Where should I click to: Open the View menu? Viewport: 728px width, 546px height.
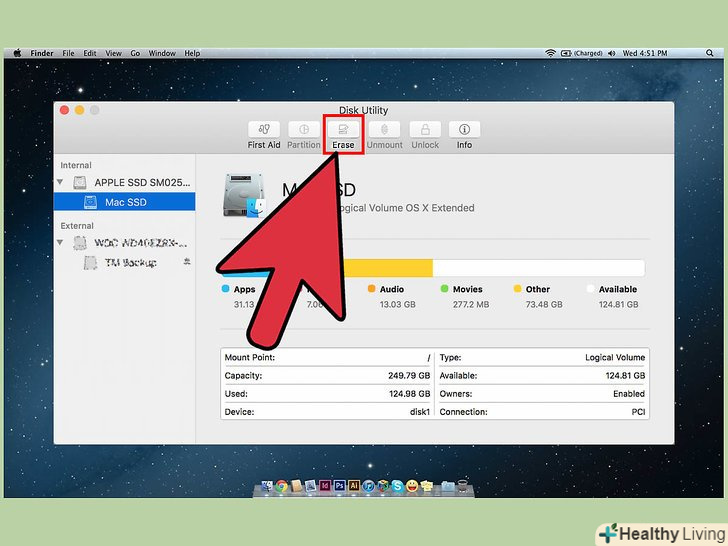113,53
